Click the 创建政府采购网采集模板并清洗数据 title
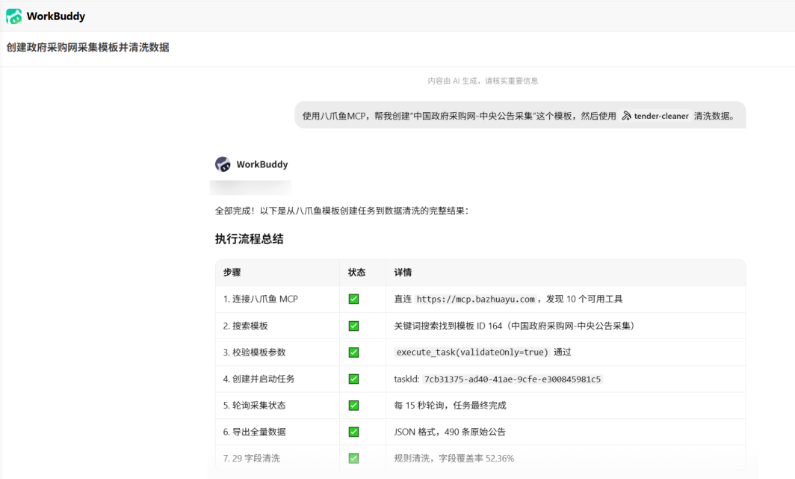Screen dimensions: 795x479 click(88, 47)
